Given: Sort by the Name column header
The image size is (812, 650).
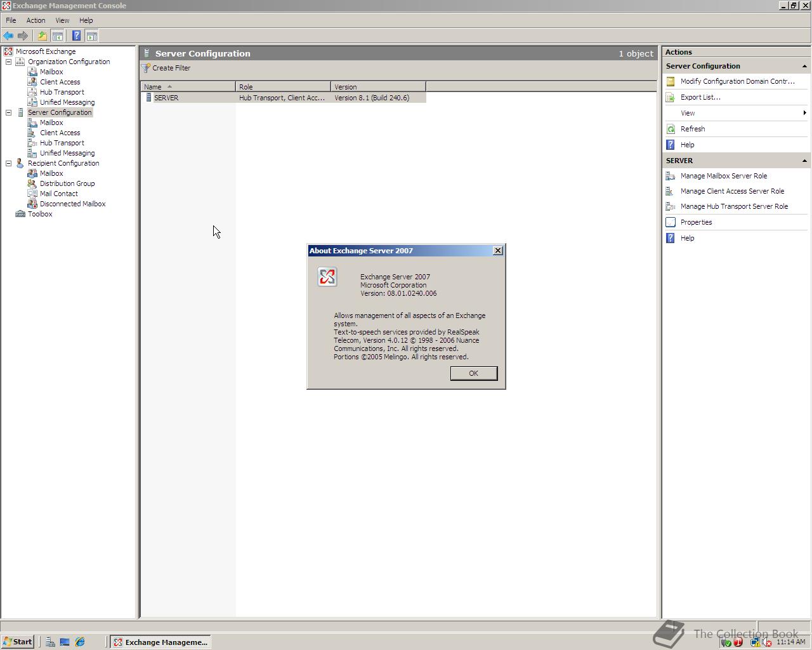Looking at the screenshot, I should coord(188,87).
